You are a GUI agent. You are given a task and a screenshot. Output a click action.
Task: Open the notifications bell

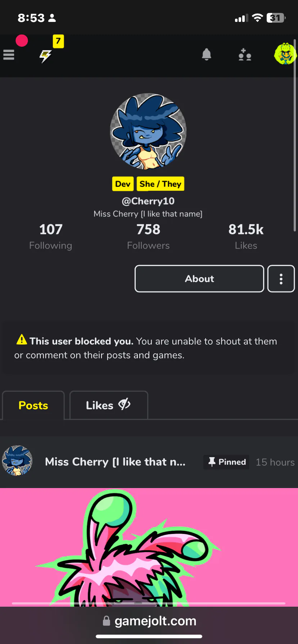coord(206,55)
